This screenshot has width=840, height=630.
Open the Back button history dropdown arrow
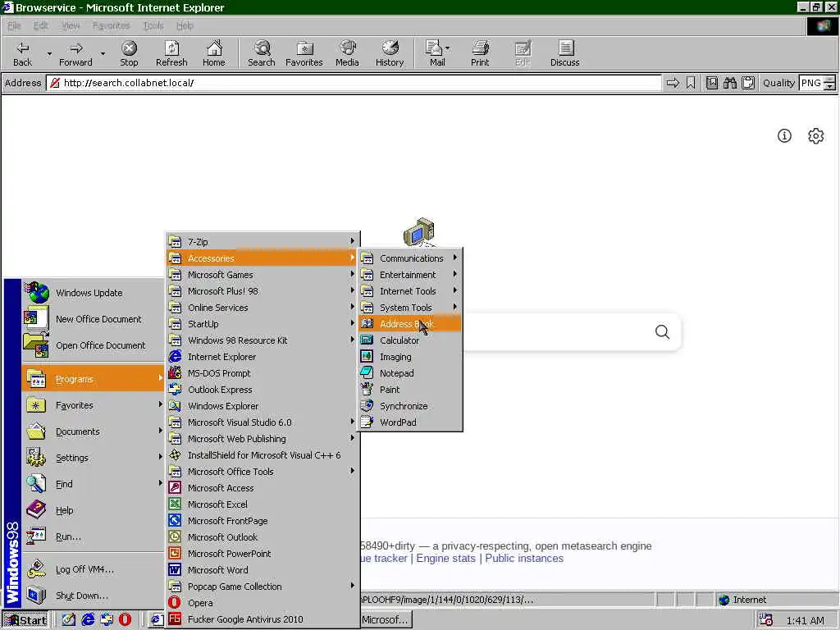[x=49, y=53]
